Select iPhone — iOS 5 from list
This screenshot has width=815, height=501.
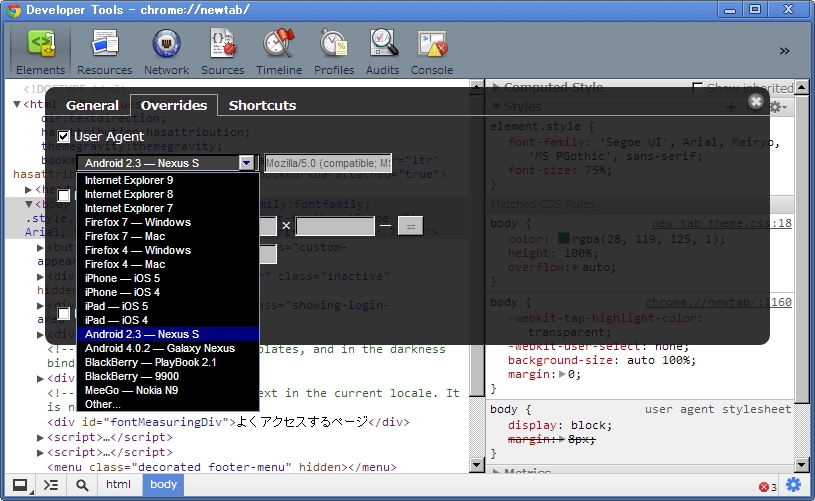[122, 278]
